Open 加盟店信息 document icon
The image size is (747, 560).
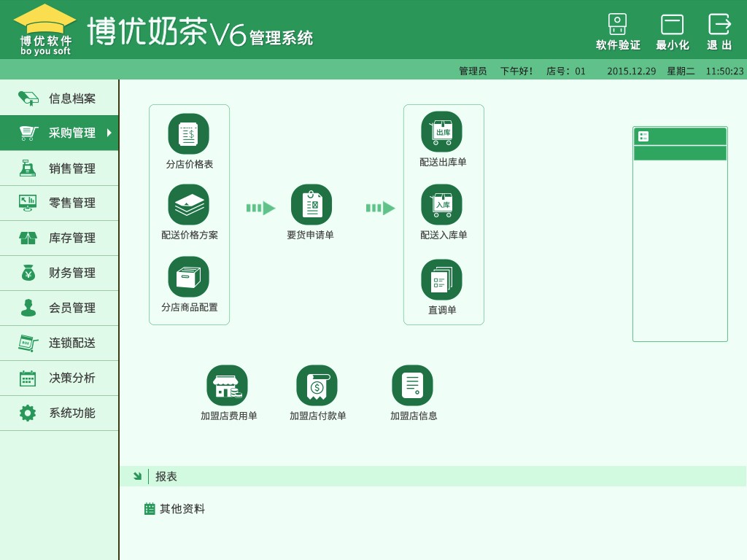tap(413, 385)
